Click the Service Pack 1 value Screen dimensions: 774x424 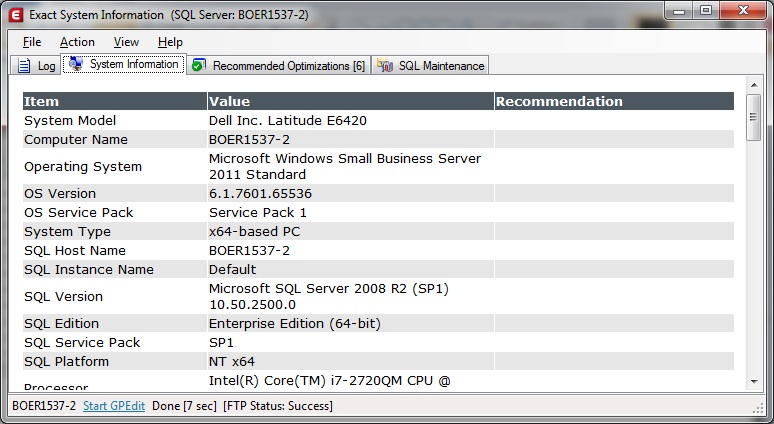point(258,212)
